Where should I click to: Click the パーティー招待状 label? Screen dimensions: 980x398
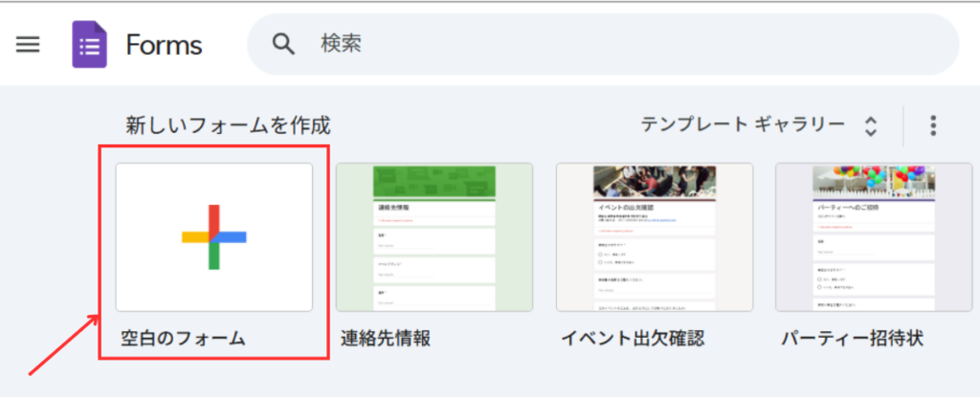click(x=852, y=339)
